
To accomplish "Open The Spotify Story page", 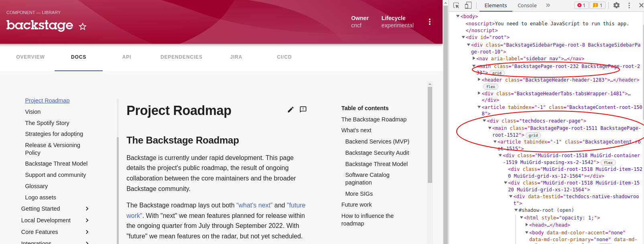I will click(x=47, y=123).
